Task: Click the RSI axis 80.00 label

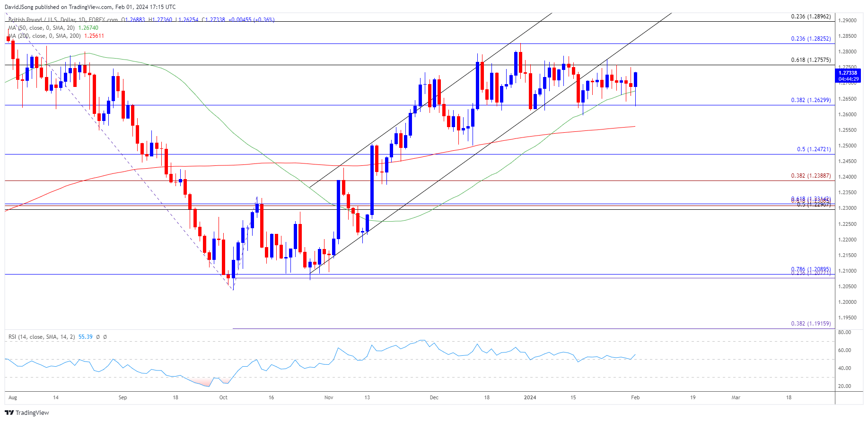Action: pyautogui.click(x=845, y=332)
